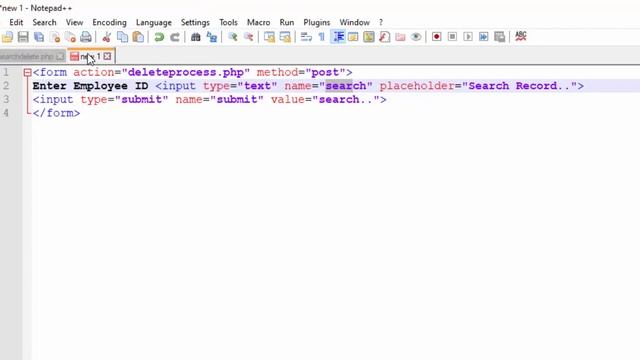Click the Paste toolbar icon
Image resolution: width=640 pixels, height=360 pixels.
(138, 37)
